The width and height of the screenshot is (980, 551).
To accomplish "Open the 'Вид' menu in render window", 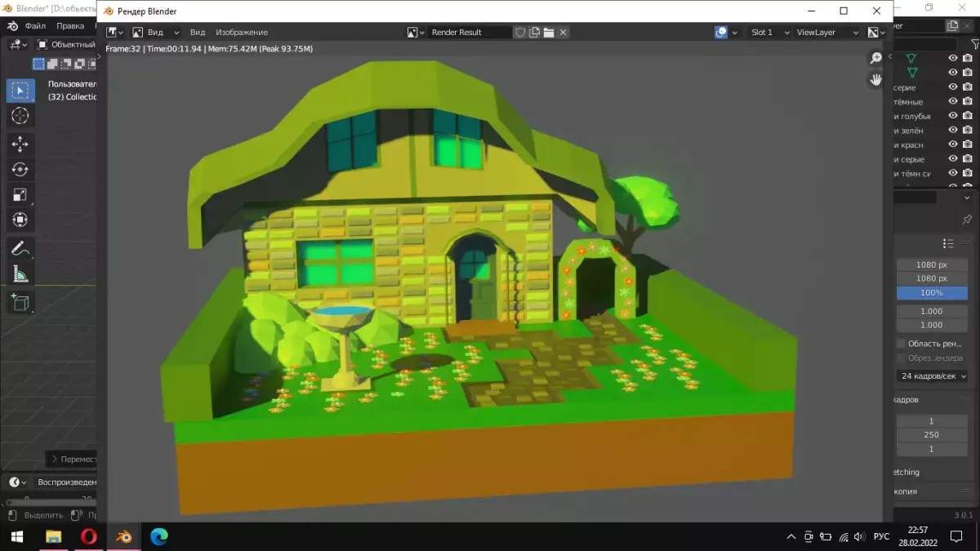I will [198, 33].
